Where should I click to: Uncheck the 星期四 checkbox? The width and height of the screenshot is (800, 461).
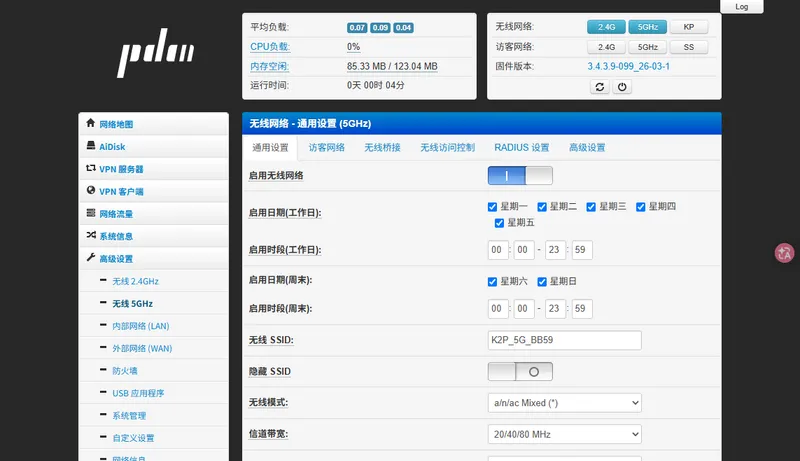tap(640, 207)
